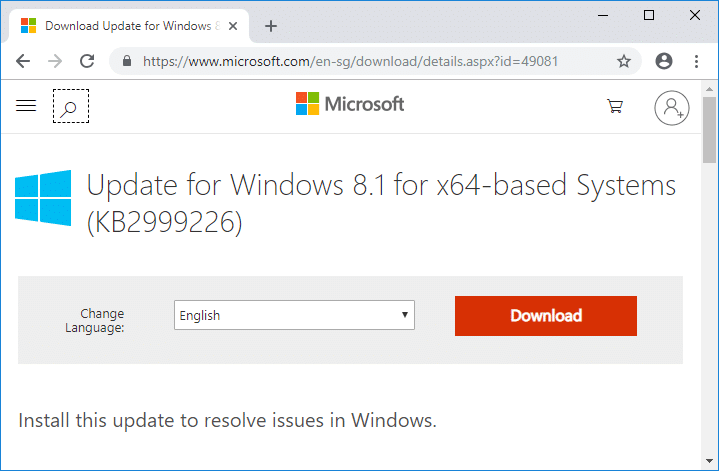Click the sign-in account icon

671,107
